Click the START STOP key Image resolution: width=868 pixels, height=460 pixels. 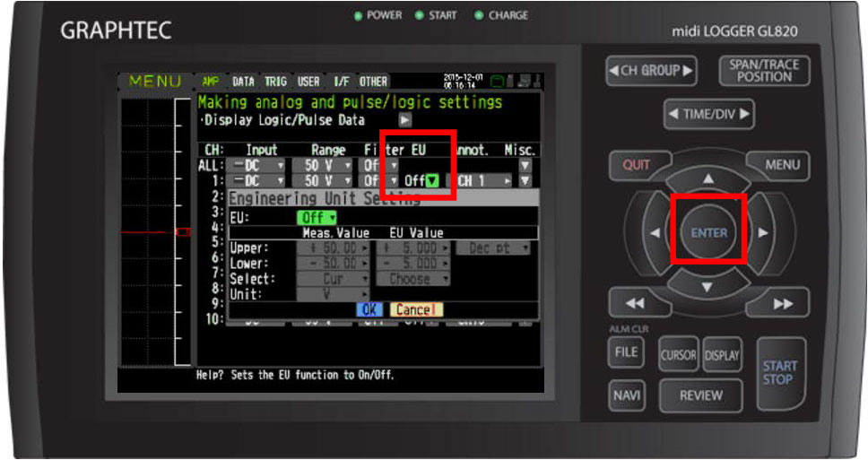tap(780, 373)
